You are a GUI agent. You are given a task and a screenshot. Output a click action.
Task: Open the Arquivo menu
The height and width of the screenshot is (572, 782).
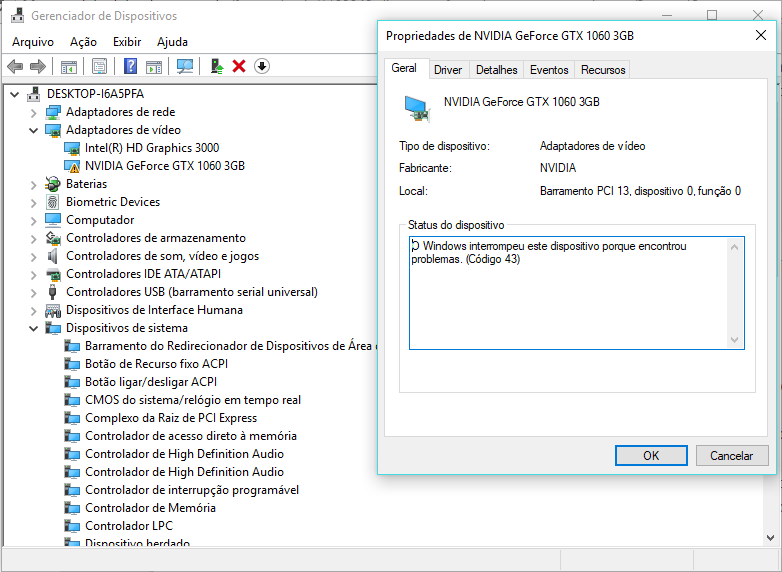tap(33, 42)
